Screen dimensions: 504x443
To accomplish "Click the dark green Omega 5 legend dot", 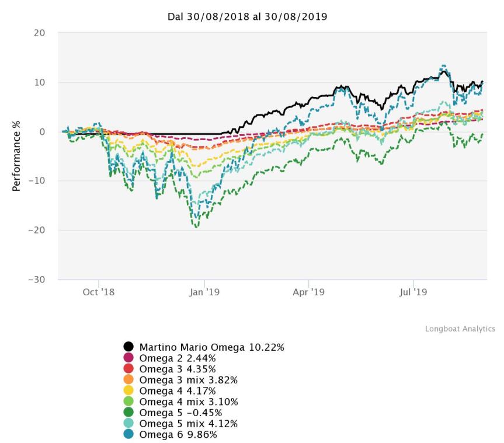I will point(128,413).
